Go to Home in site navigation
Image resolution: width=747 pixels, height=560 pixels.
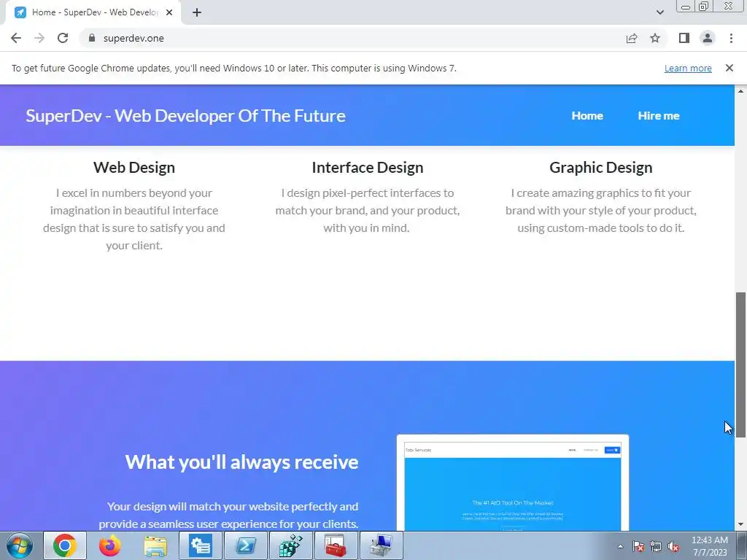point(587,116)
